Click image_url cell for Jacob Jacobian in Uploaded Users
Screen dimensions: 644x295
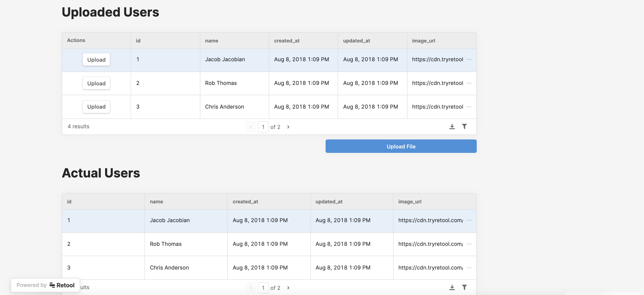tap(441, 60)
